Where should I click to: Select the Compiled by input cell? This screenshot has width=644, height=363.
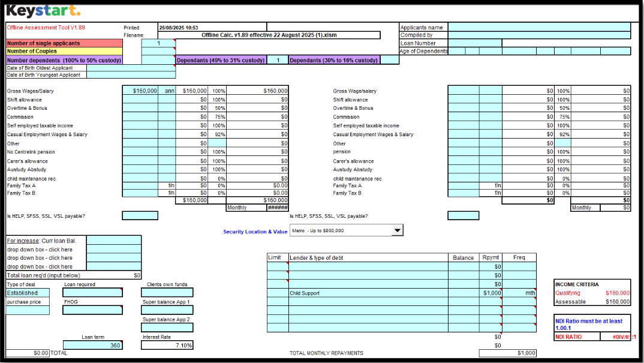[x=539, y=35]
